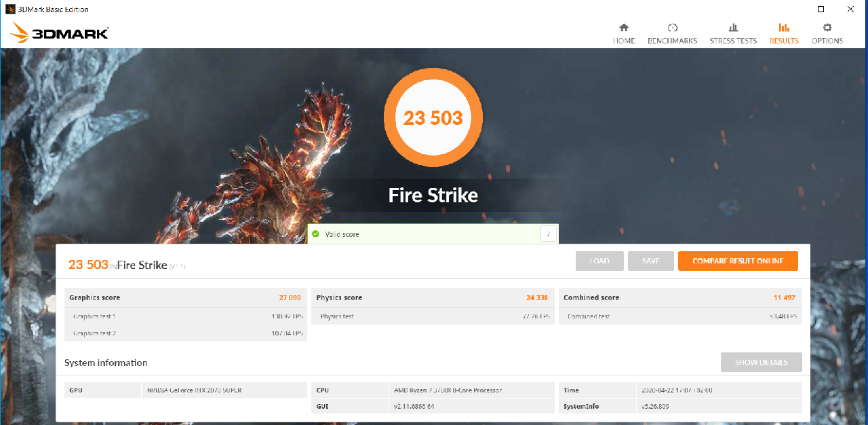
Task: Click the large Fire Strike title
Action: (x=433, y=196)
